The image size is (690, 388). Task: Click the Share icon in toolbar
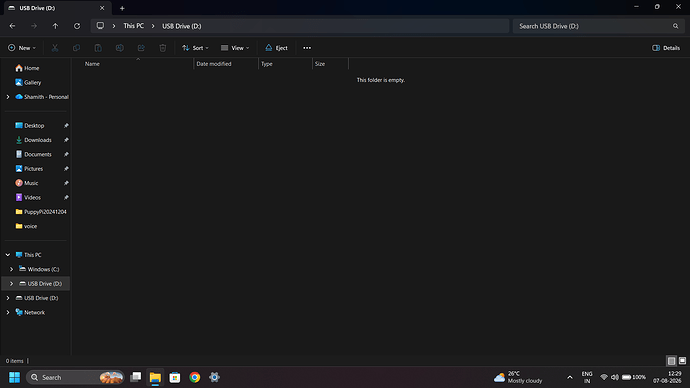point(141,48)
